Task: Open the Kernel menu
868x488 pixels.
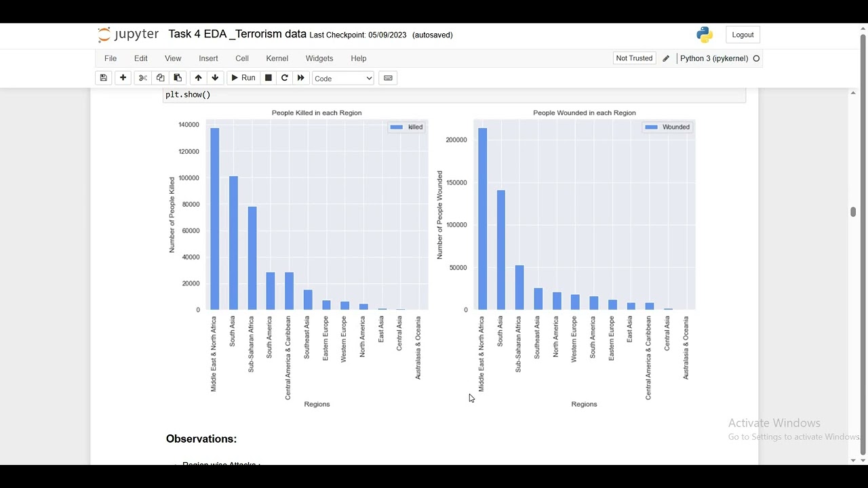Action: 277,58
